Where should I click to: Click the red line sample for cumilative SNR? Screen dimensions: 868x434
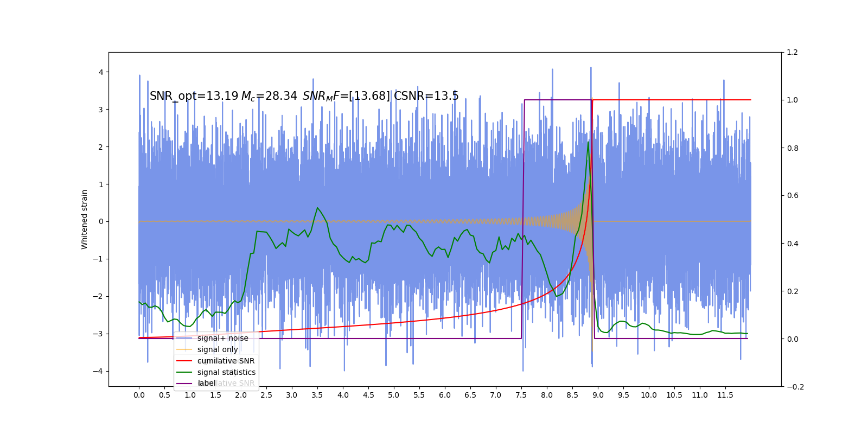184,361
